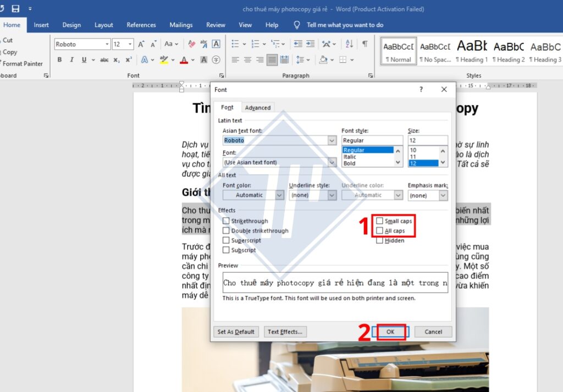Click the Underline button in ribbon
This screenshot has height=392, width=563.
[84, 59]
